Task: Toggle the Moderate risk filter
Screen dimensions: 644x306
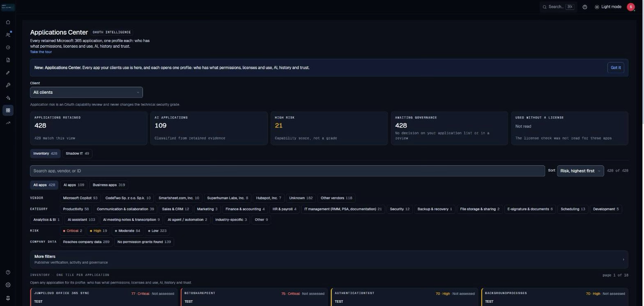Action: [127, 231]
